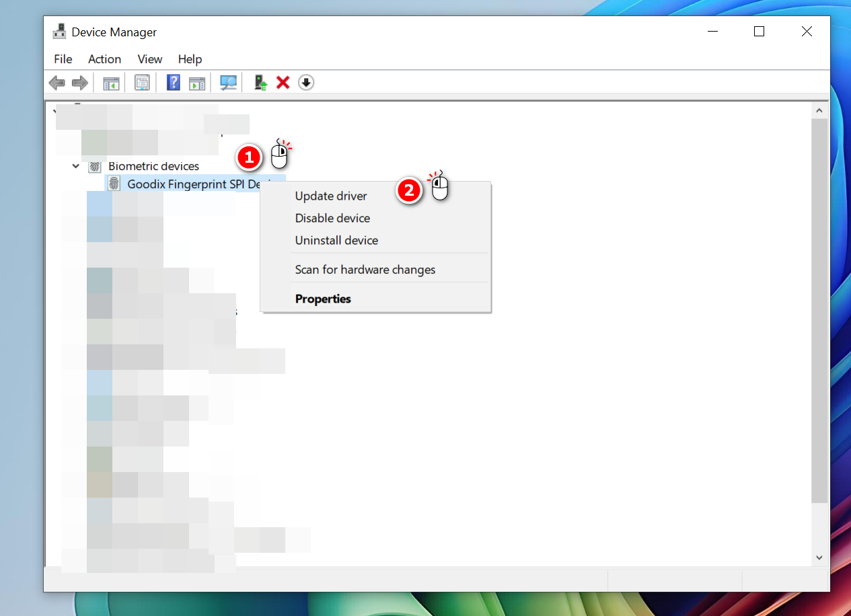The height and width of the screenshot is (616, 851).
Task: Click the scrollbar down arrow
Action: tap(819, 557)
